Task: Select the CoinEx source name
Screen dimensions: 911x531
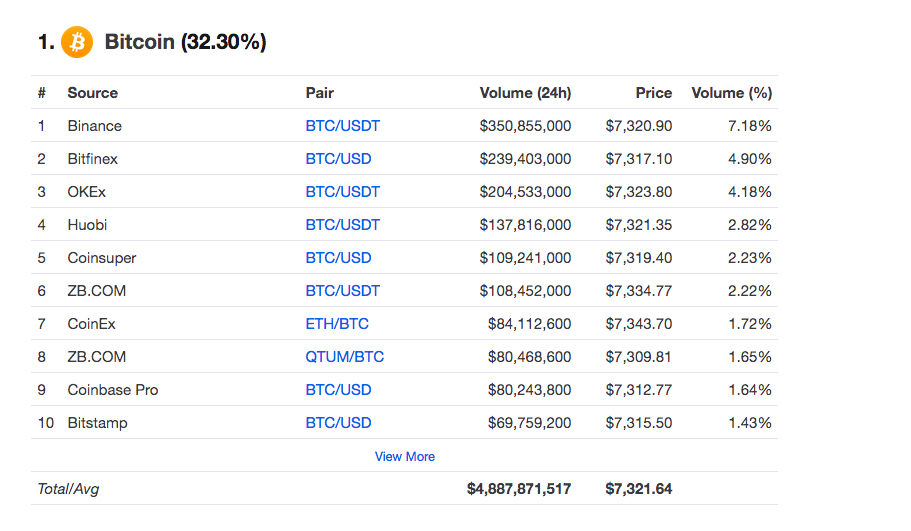Action: click(x=91, y=324)
